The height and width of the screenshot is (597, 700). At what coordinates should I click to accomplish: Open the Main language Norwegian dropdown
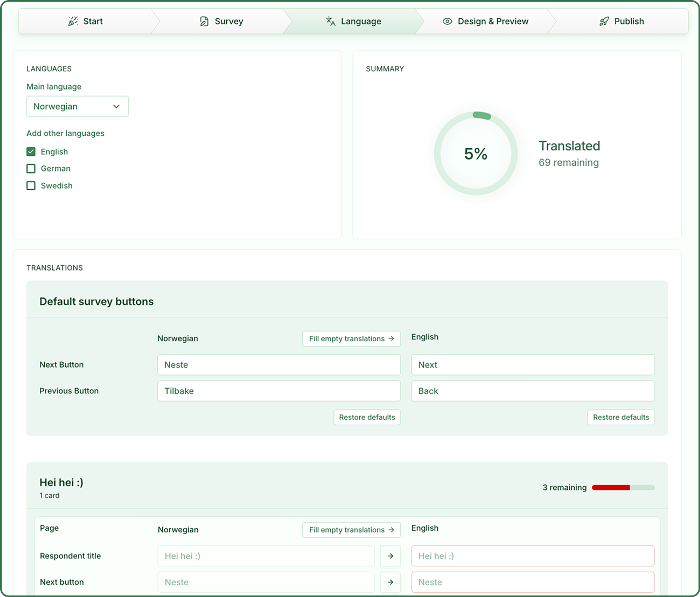tap(77, 107)
